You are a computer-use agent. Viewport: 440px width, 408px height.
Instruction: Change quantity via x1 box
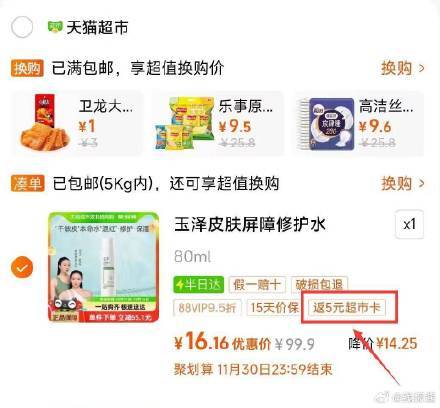409,224
